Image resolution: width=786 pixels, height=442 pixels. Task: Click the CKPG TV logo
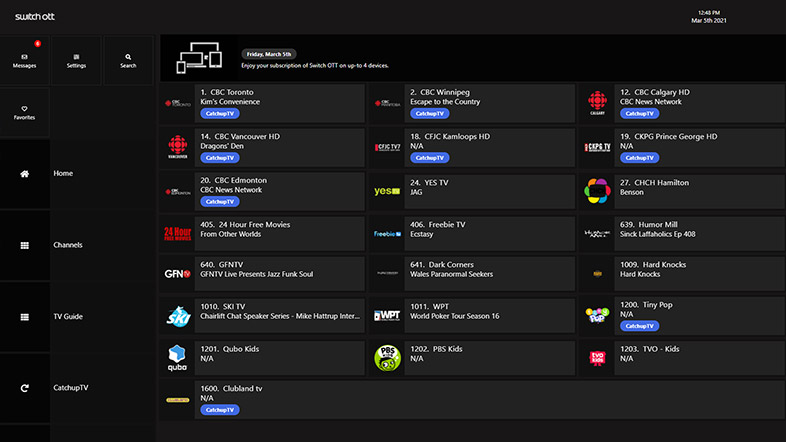[597, 147]
